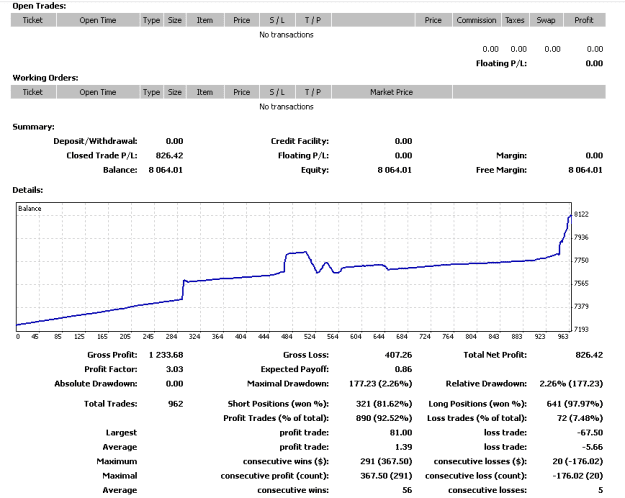
Task: Select the "Summary:" heading
Action: pyautogui.click(x=33, y=127)
